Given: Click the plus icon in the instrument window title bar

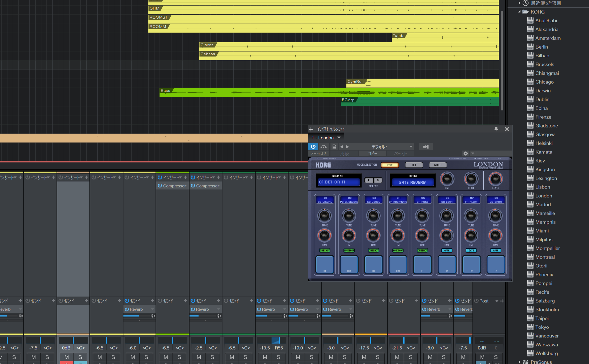Looking at the screenshot, I should [311, 129].
